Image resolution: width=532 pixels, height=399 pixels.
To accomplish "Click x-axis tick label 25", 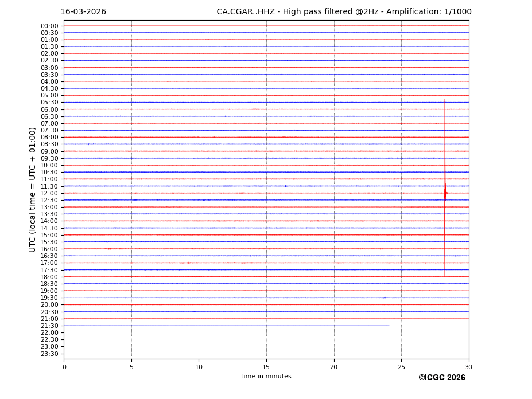I will 401,367.
